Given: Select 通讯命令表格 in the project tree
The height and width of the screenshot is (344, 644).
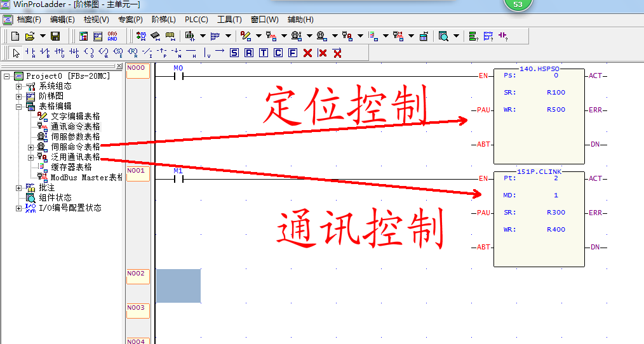Looking at the screenshot, I should pos(75,127).
